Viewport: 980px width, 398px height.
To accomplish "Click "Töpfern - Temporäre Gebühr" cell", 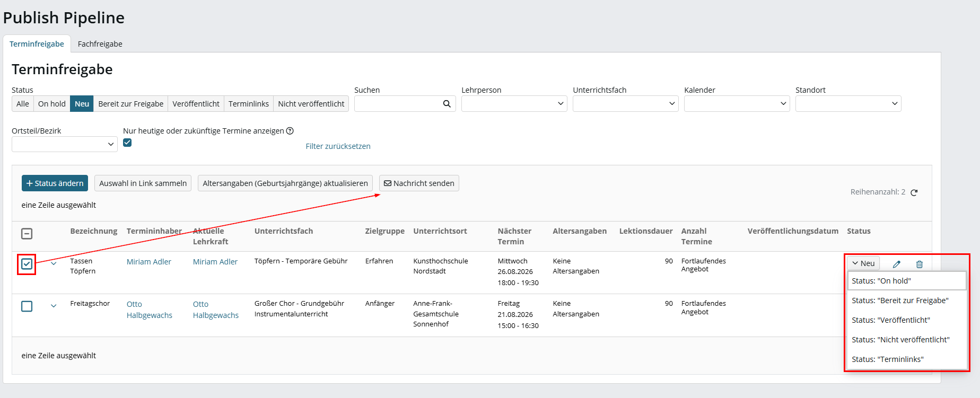I will tap(301, 261).
